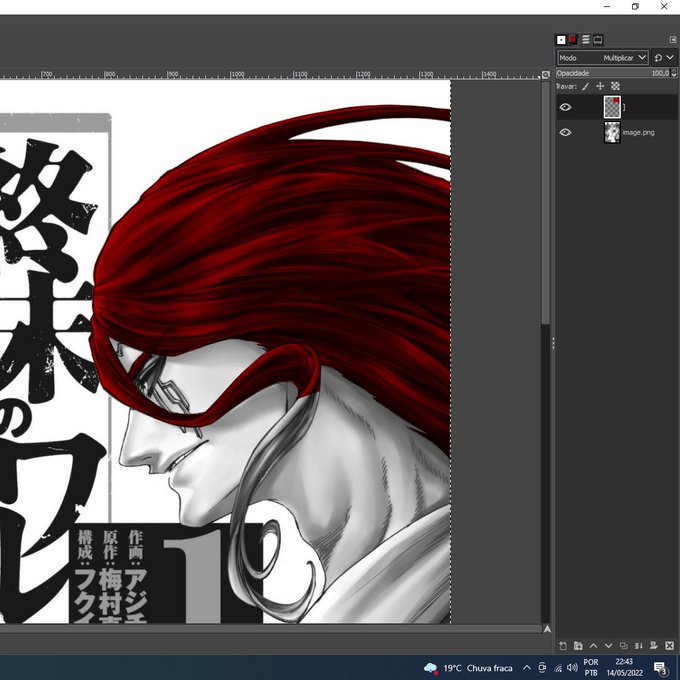Create a new layer group
The height and width of the screenshot is (680, 680).
coord(578,646)
